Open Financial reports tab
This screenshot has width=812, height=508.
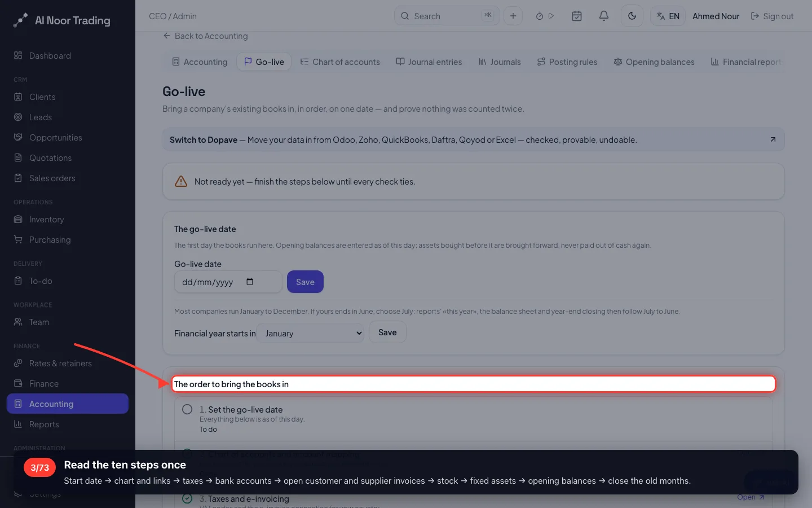tap(746, 62)
